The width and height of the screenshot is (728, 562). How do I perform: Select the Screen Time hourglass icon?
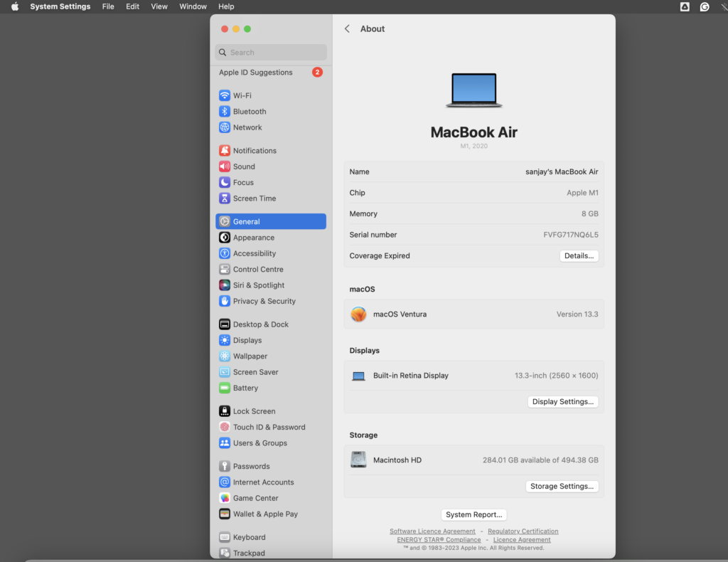tap(225, 198)
